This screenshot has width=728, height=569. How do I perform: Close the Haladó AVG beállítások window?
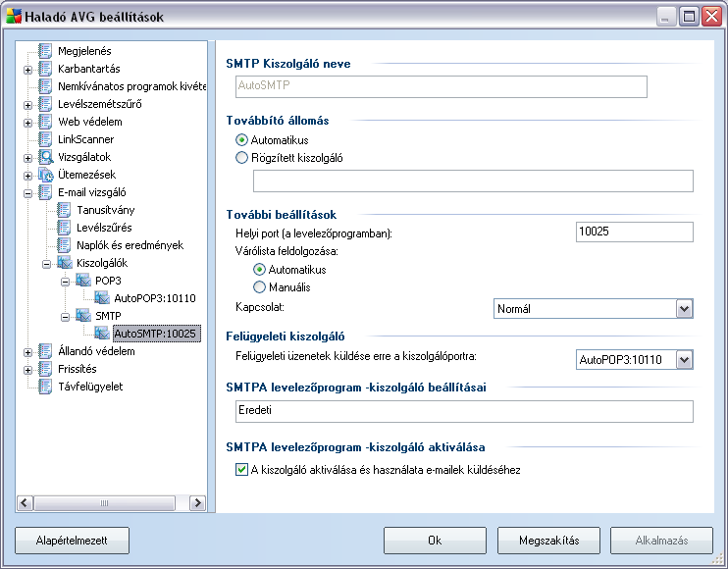point(711,17)
